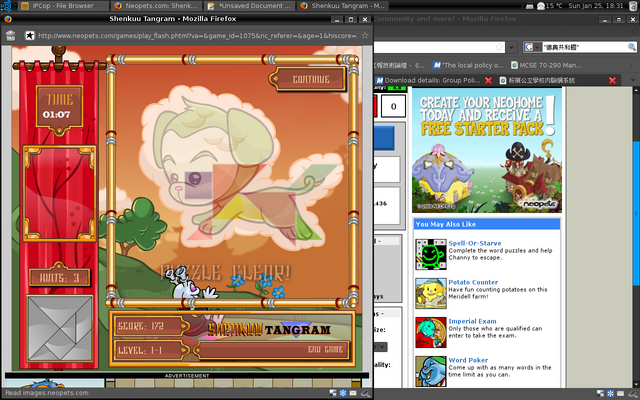
Task: Click the Word Poker game thumbnail
Action: (431, 371)
